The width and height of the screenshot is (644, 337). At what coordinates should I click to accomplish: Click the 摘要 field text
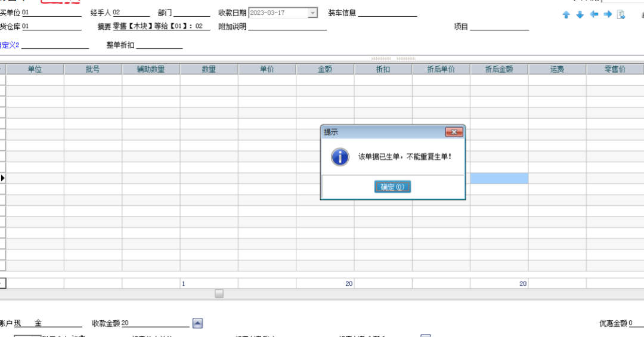(161, 26)
